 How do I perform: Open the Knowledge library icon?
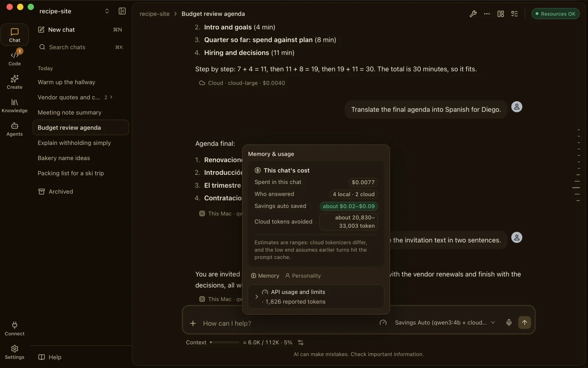(x=15, y=106)
